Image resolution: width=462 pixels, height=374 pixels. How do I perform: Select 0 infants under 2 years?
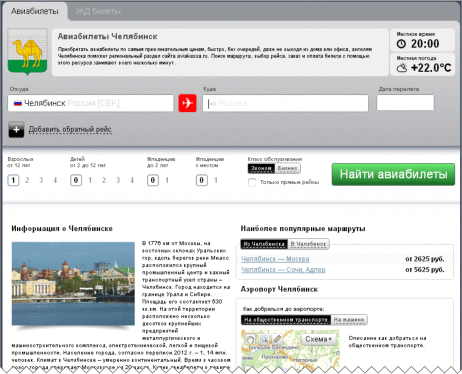(153, 180)
